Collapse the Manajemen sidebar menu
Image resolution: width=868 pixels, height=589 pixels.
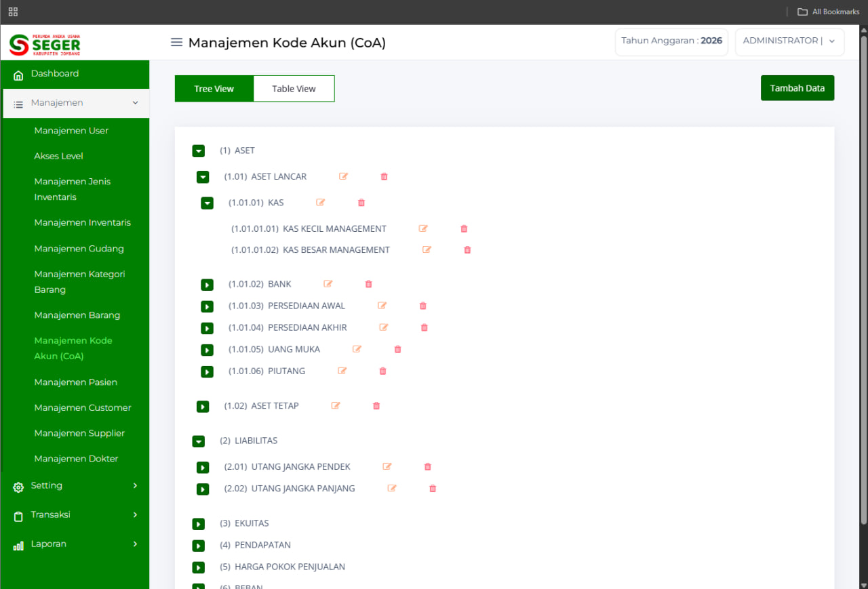point(76,103)
